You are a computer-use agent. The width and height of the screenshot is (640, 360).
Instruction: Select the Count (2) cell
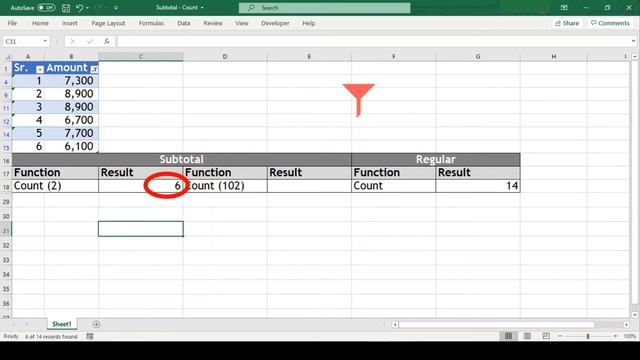click(x=55, y=186)
